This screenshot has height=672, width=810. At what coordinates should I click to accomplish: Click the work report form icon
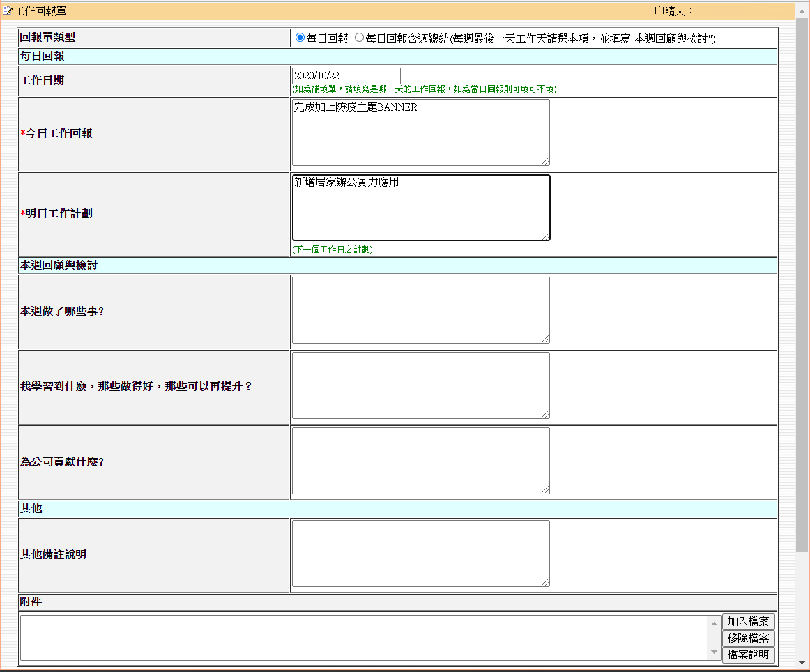pos(8,11)
